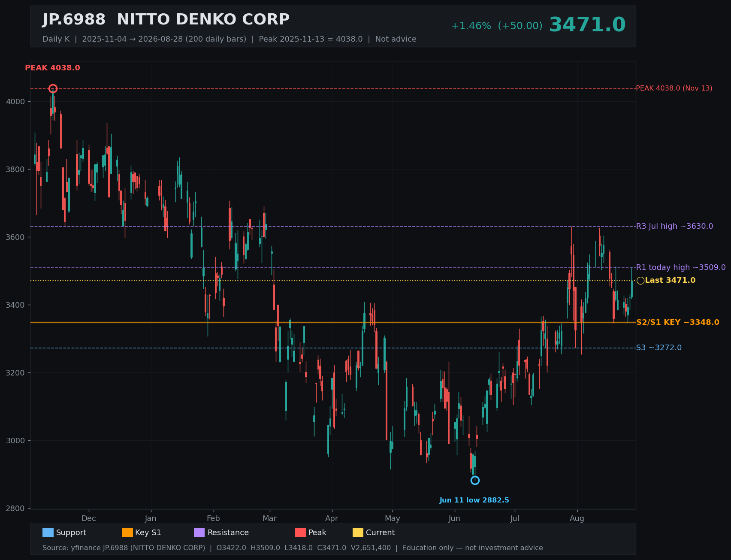The height and width of the screenshot is (560, 731).
Task: Click the "R3 Jul high ~3630.0" label
Action: [674, 226]
